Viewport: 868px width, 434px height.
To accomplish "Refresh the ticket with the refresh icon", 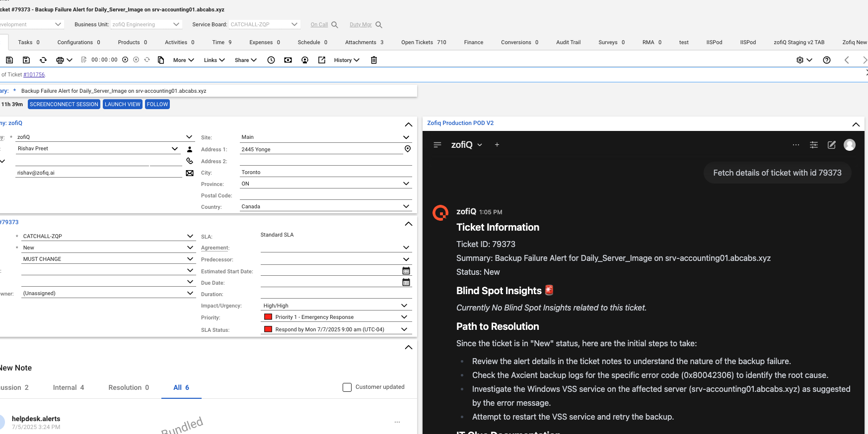I will pyautogui.click(x=43, y=60).
